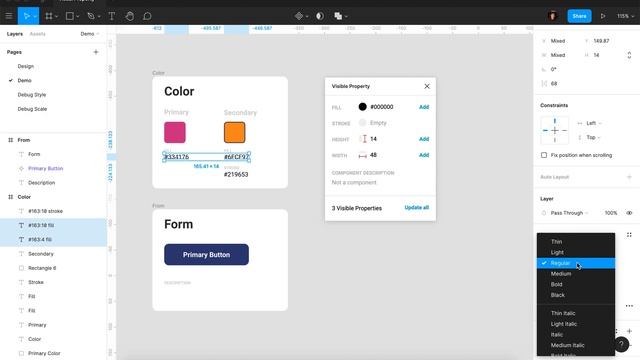Open the Demo page dropdown
The width and height of the screenshot is (640, 360).
point(90,34)
